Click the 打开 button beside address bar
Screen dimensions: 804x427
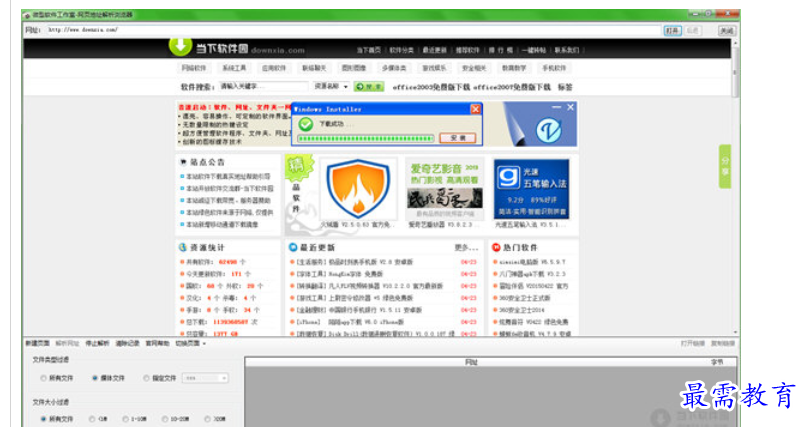672,31
